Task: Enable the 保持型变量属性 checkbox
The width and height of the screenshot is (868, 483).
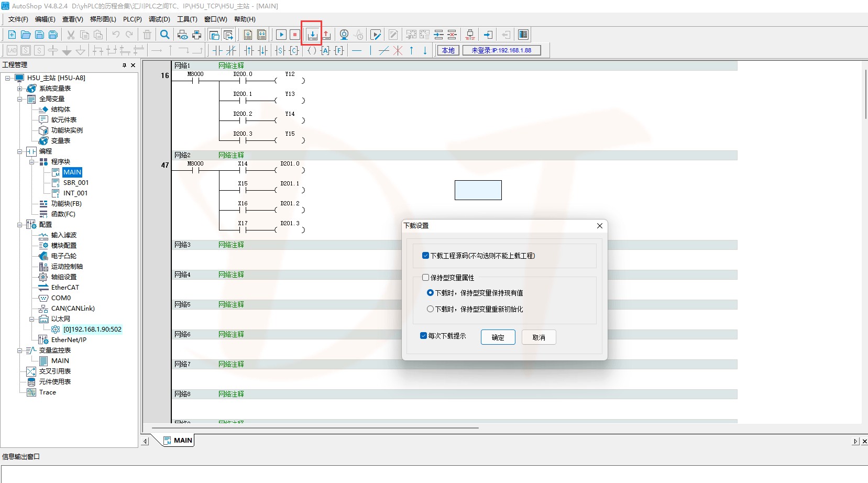Action: [x=426, y=277]
